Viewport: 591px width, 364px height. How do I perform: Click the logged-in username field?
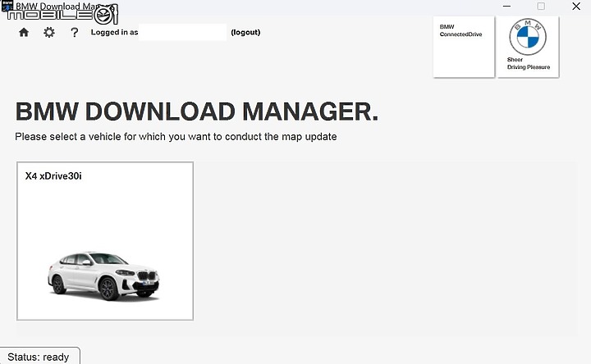click(183, 32)
